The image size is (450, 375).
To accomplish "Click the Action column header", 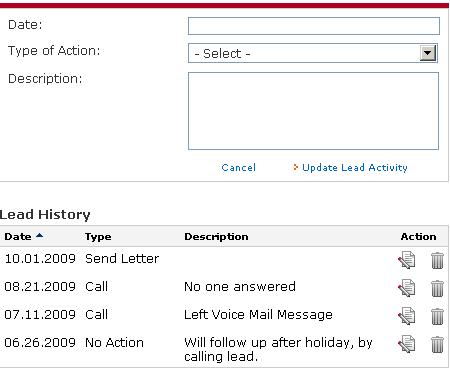I will pos(418,237).
